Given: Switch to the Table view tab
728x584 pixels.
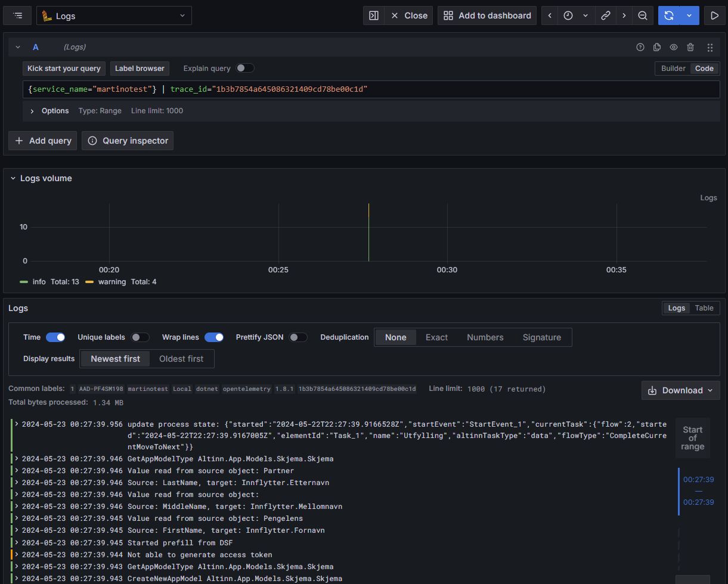Looking at the screenshot, I should point(704,308).
